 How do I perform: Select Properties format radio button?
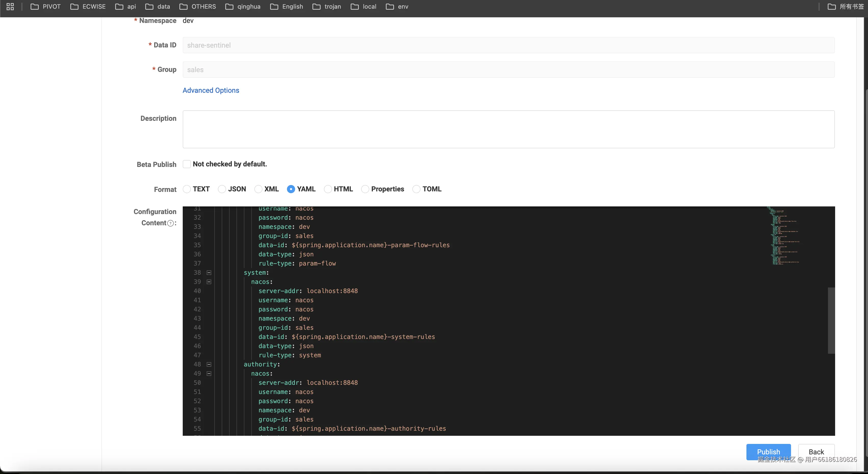(365, 189)
